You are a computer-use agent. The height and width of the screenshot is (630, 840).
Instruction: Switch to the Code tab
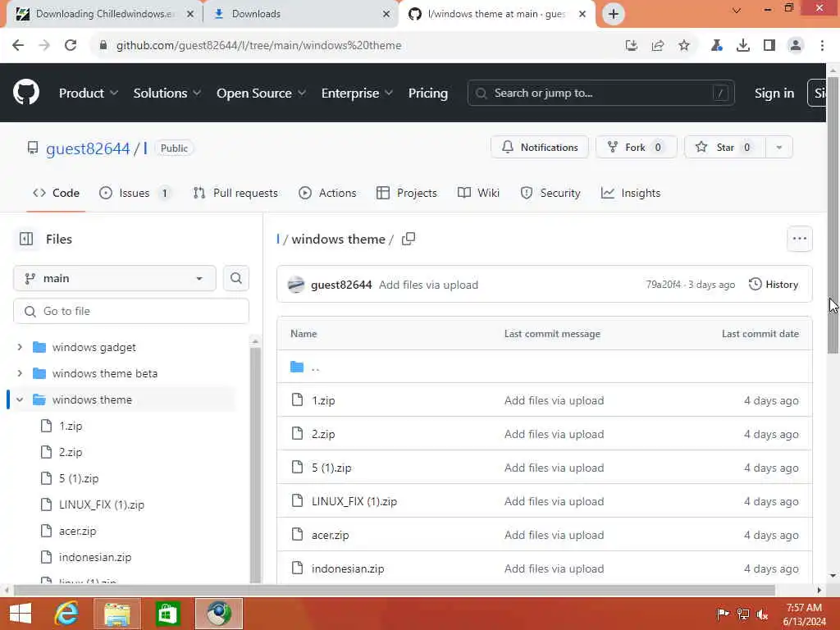point(57,193)
